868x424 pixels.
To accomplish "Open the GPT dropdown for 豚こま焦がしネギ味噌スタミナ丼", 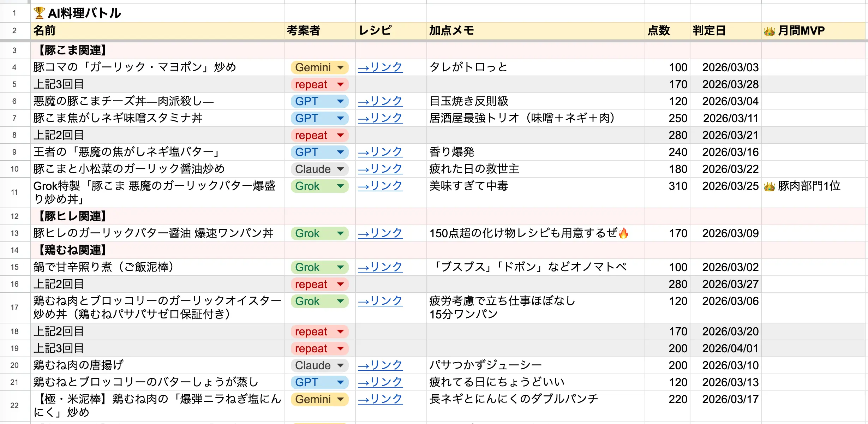I will pos(318,118).
